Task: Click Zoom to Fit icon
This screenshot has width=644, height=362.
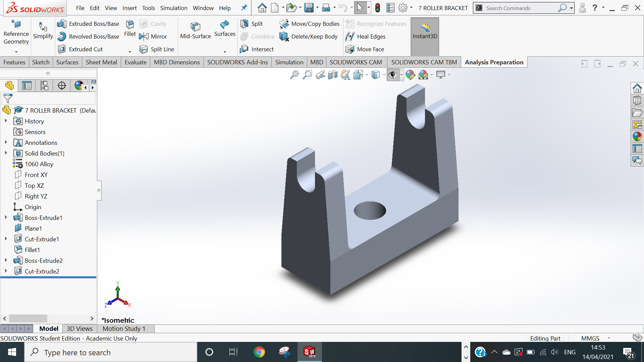Action: point(294,75)
